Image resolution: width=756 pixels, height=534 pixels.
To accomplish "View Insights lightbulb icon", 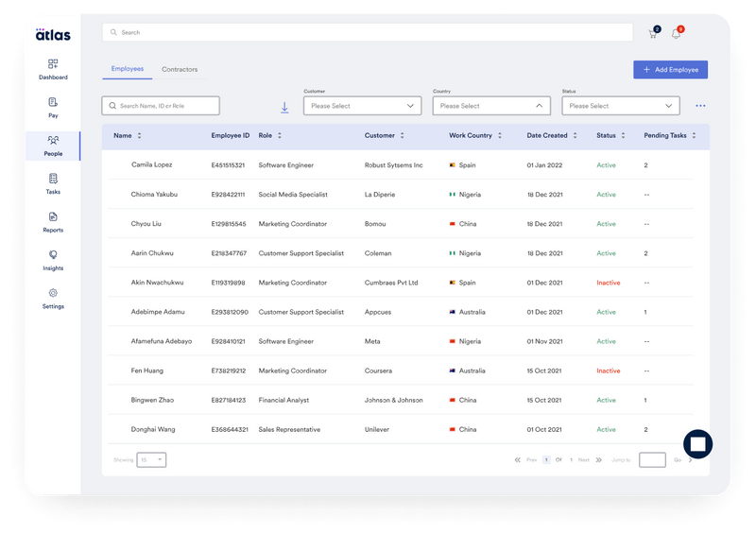I will click(53, 254).
